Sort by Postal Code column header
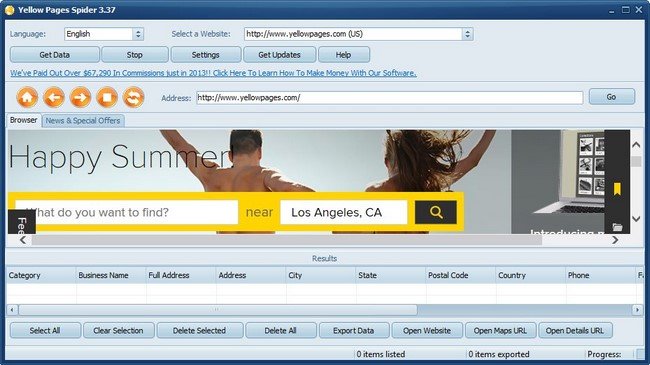Image resolution: width=650 pixels, height=365 pixels. coord(461,275)
